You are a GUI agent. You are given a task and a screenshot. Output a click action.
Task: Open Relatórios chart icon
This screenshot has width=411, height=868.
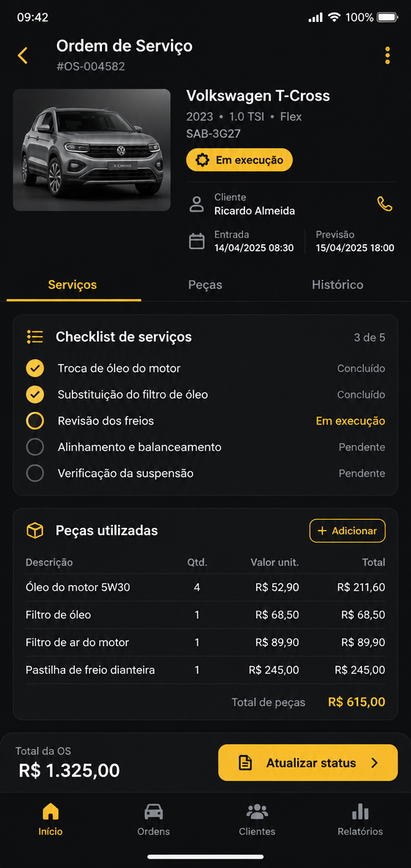click(x=360, y=812)
